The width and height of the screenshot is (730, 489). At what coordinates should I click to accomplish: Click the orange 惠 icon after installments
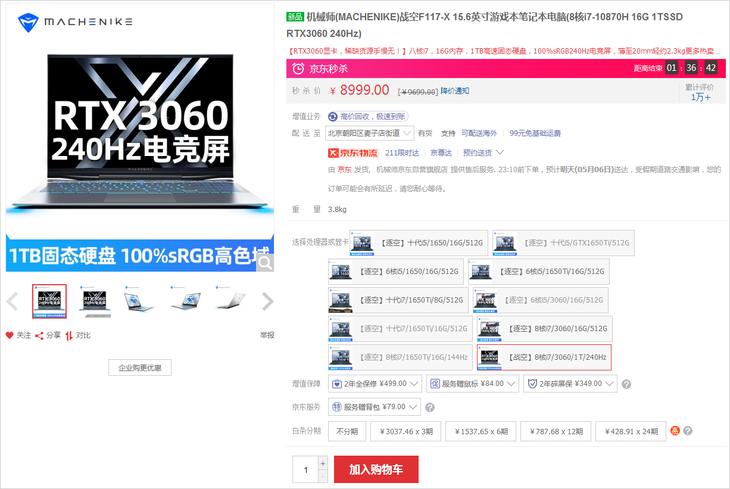pos(675,431)
